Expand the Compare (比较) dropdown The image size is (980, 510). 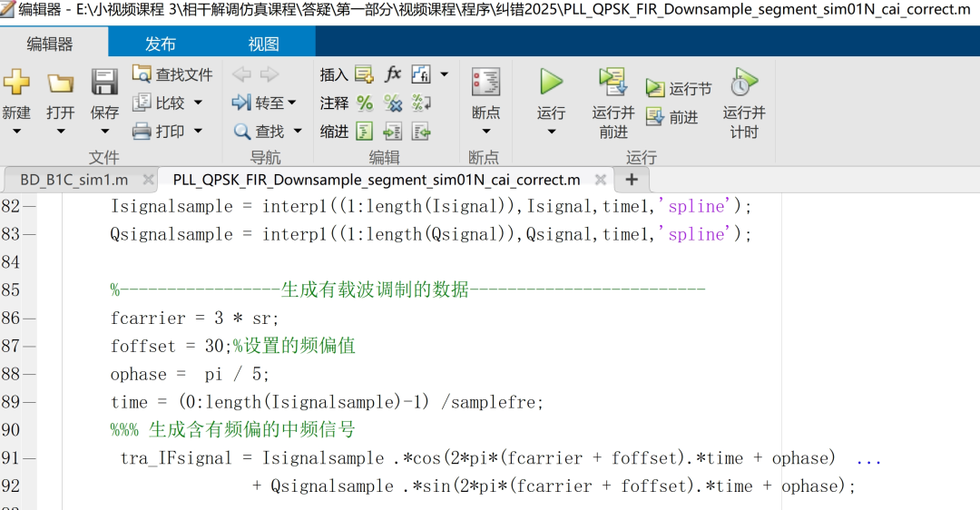pyautogui.click(x=198, y=103)
